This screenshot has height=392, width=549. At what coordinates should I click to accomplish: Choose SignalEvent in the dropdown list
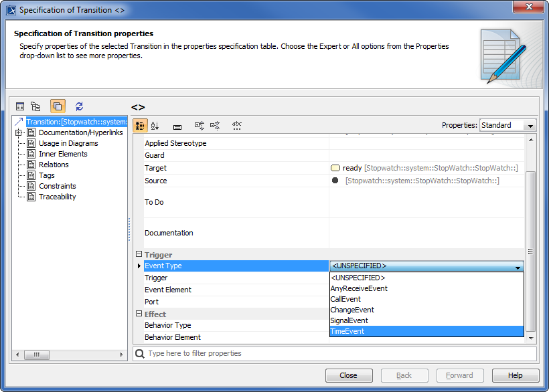click(426, 320)
